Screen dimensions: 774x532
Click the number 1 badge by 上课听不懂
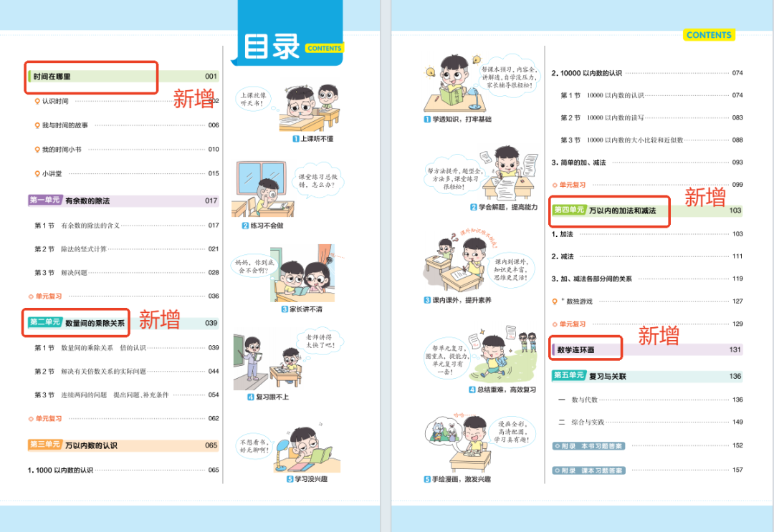295,139
